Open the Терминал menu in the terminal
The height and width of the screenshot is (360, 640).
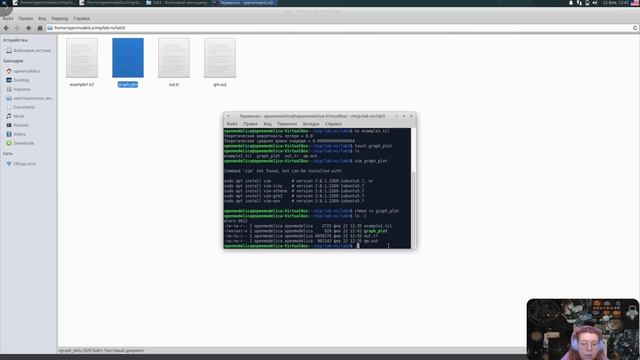287,124
